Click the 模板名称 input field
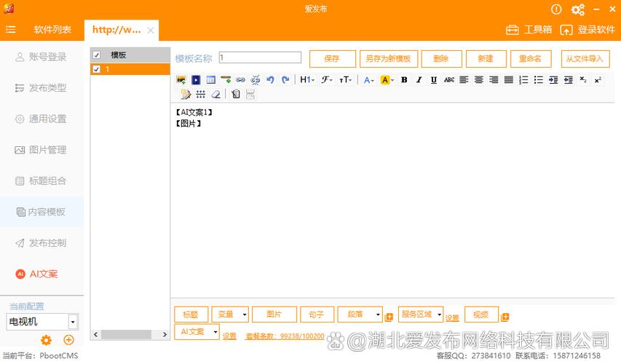This screenshot has height=364, width=621. (260, 58)
